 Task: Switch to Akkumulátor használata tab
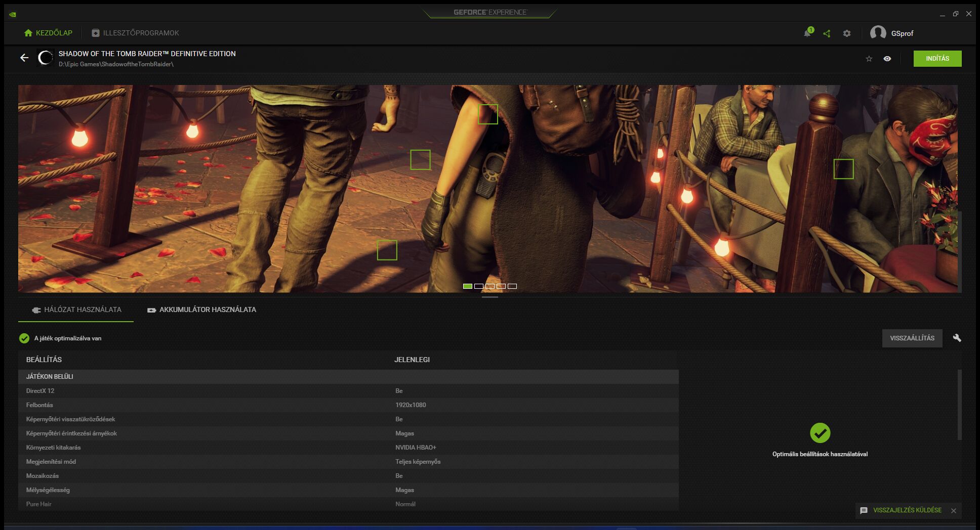point(201,310)
